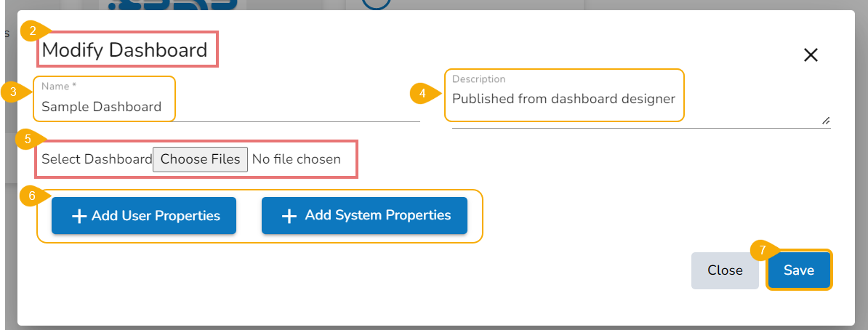Dismiss the dialog using the Close button
This screenshot has width=868, height=330.
[x=725, y=270]
